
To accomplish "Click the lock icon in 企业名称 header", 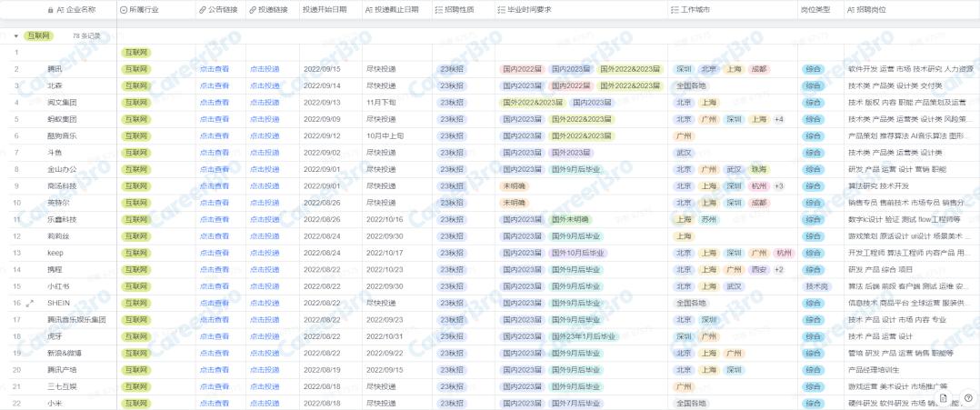I will [x=51, y=10].
